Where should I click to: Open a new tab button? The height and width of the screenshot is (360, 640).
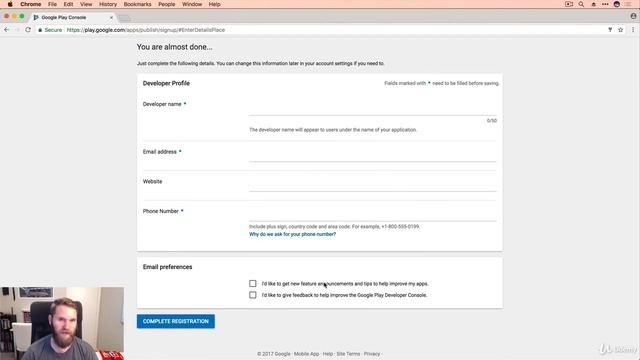coord(124,18)
